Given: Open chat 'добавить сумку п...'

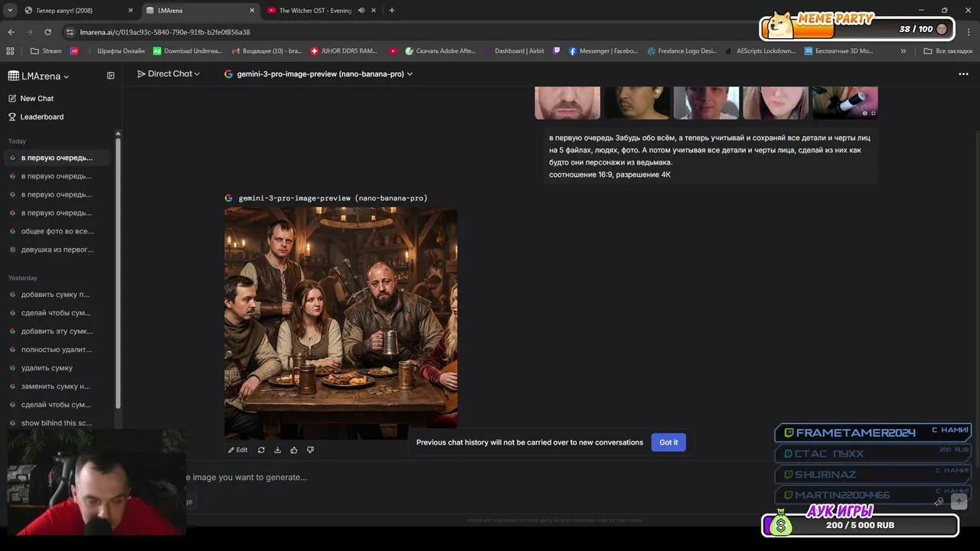Looking at the screenshot, I should click(57, 295).
